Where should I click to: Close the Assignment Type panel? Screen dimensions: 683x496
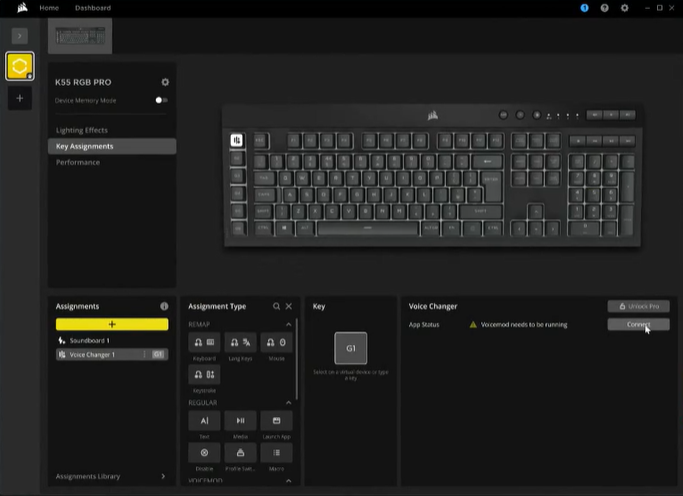coord(289,306)
